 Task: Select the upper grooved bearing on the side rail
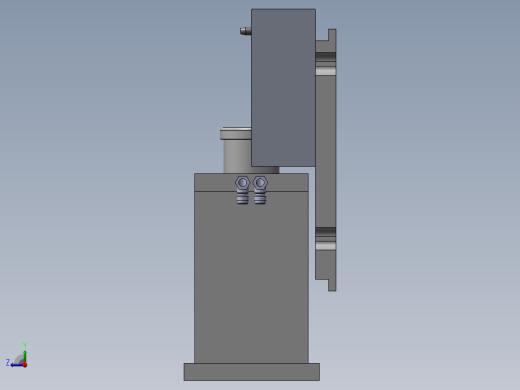(x=326, y=63)
